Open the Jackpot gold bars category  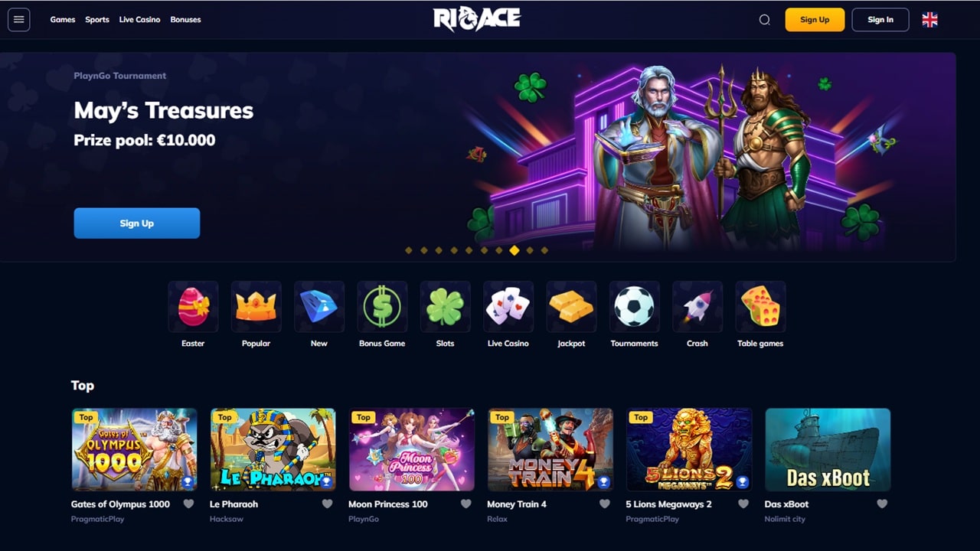(x=571, y=306)
